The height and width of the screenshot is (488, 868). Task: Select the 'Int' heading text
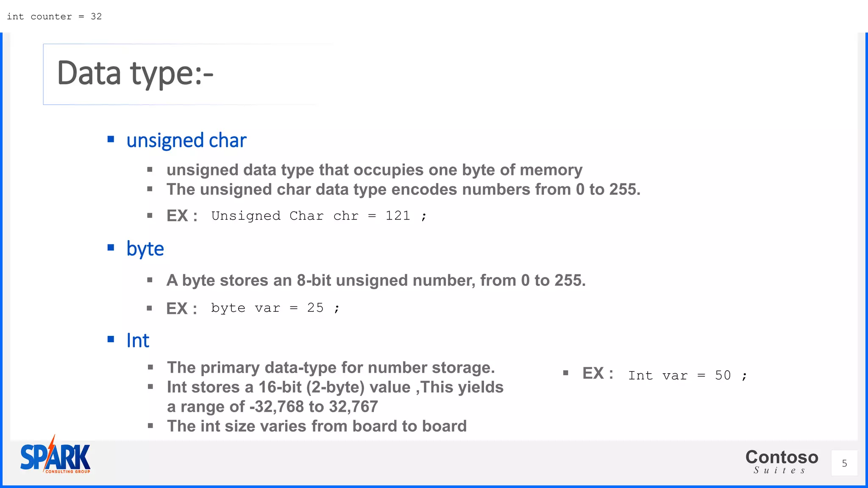click(138, 340)
